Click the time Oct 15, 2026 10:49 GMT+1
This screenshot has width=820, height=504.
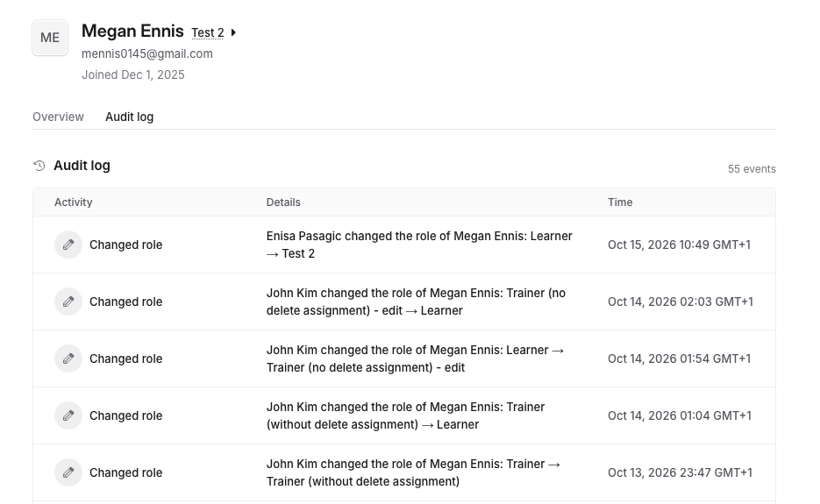pos(679,245)
